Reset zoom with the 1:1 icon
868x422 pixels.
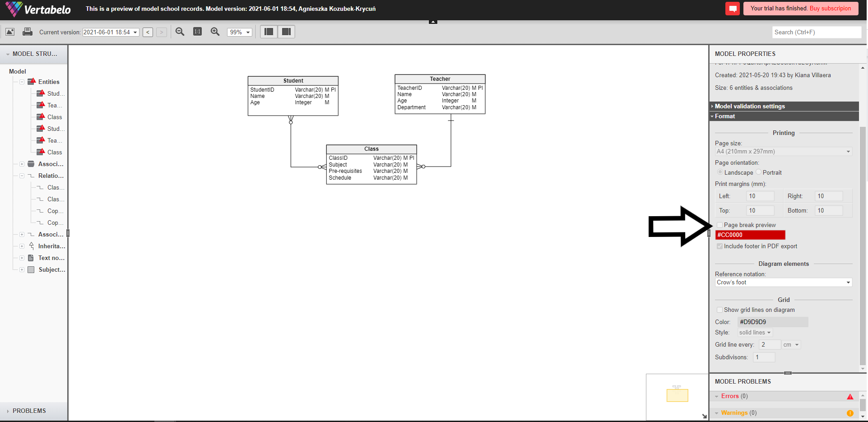pos(197,32)
